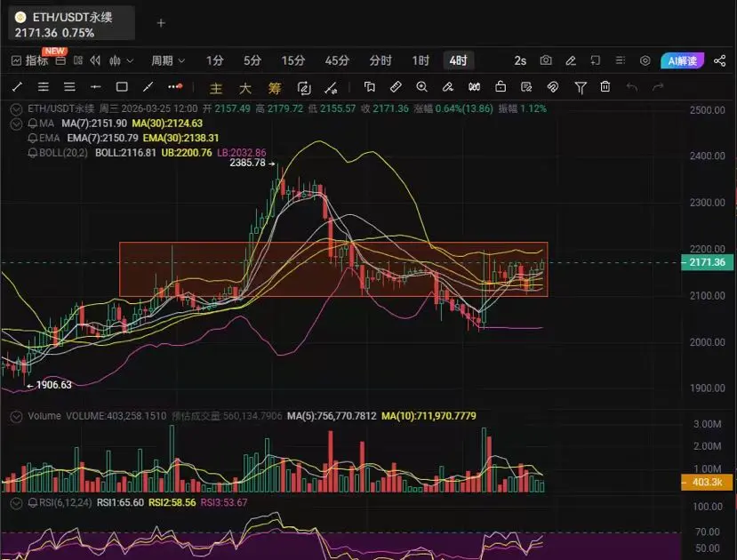Click the candlestick pair compare icon
Image resolution: width=737 pixels, height=560 pixels.
point(474,87)
